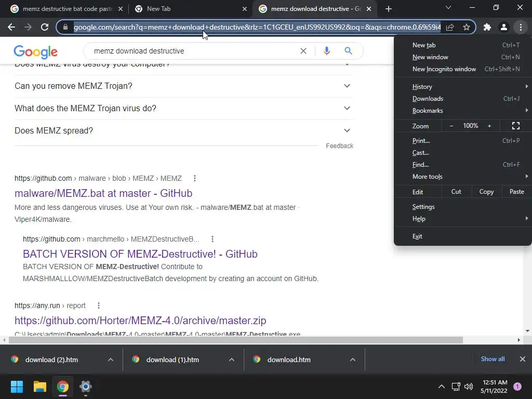Click the address bar URL field
Screen dimensions: 532x399
(257, 27)
